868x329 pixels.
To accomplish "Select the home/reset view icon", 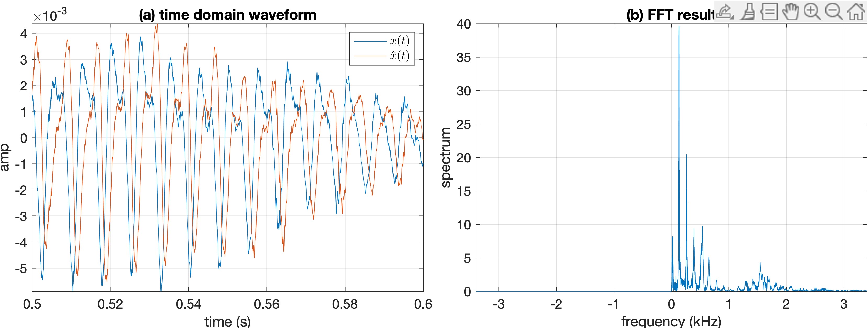I will tap(858, 10).
